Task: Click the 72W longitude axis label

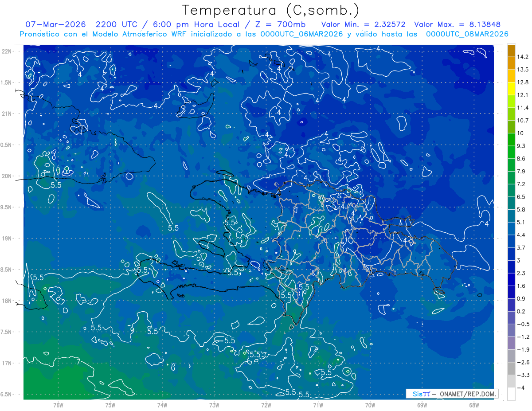Action: pos(266,405)
